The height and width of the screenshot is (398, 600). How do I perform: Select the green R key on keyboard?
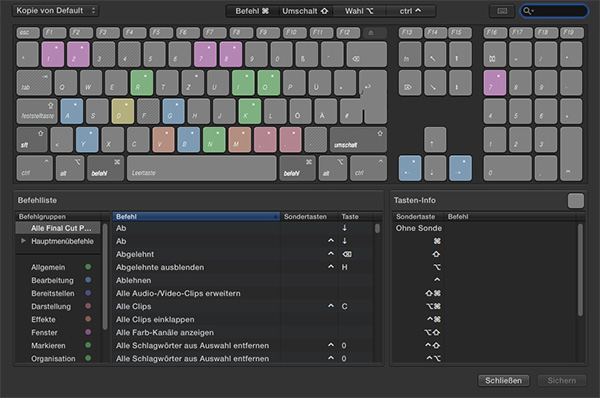coord(142,83)
